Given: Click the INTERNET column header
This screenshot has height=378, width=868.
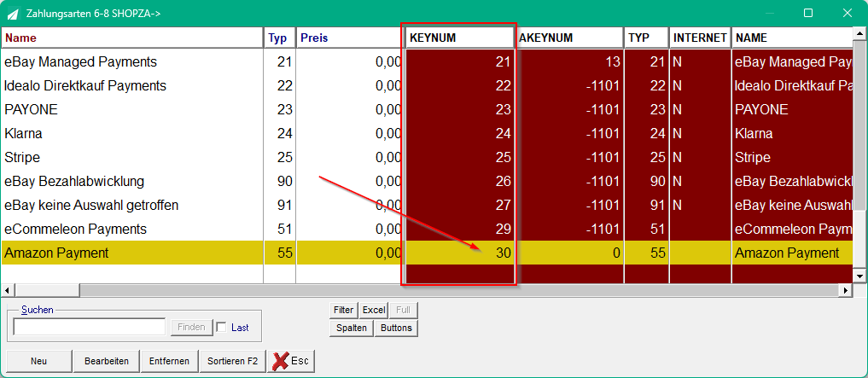Looking at the screenshot, I should click(700, 38).
